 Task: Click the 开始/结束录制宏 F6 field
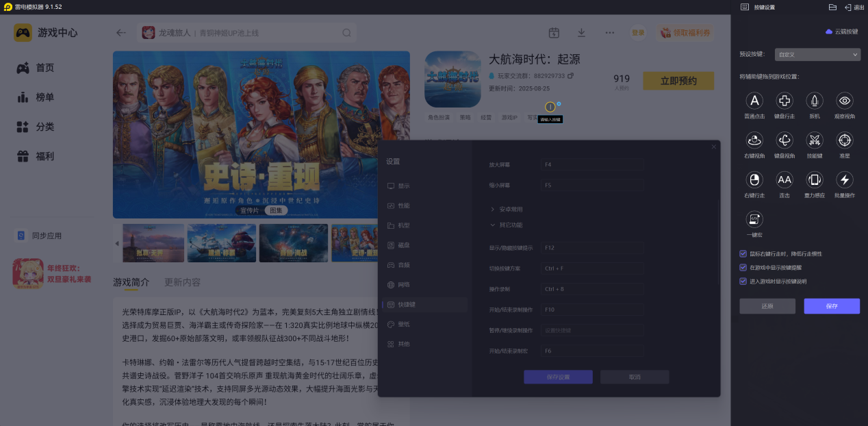[x=591, y=351]
